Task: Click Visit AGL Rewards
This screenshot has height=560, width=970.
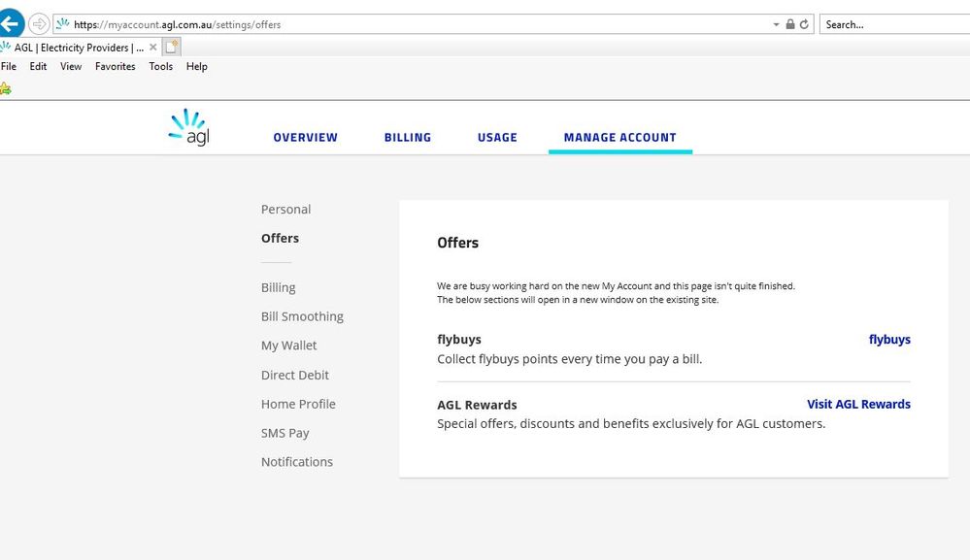Action: pyautogui.click(x=858, y=404)
